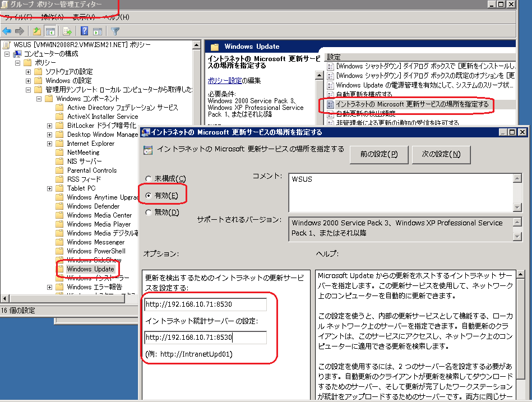The width and height of the screenshot is (532, 402).
Task: Toggle the Show/Hide Console Tree icon
Action: click(50, 31)
